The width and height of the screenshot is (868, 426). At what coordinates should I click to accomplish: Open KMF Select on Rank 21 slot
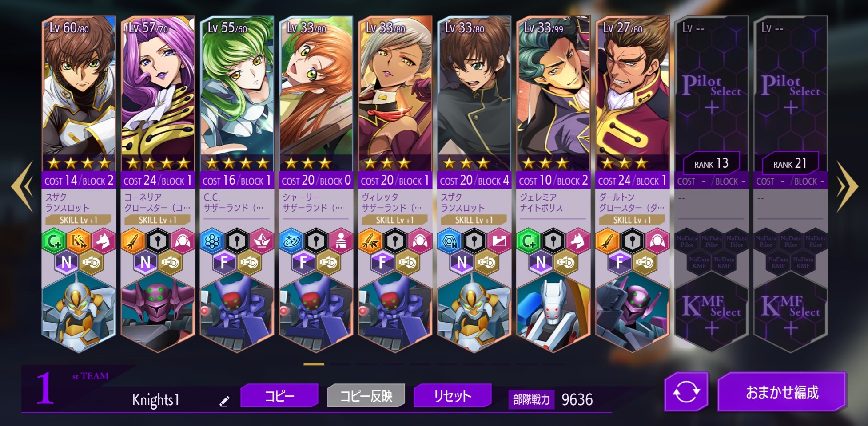[x=790, y=314]
